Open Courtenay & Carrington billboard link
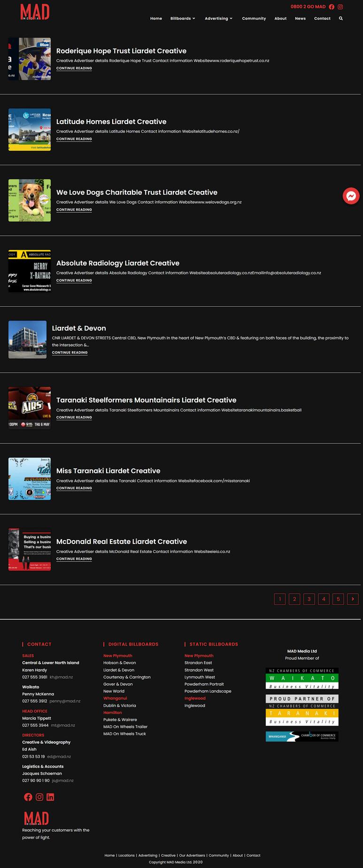Viewport: 363px width, 868px height. coord(127,677)
